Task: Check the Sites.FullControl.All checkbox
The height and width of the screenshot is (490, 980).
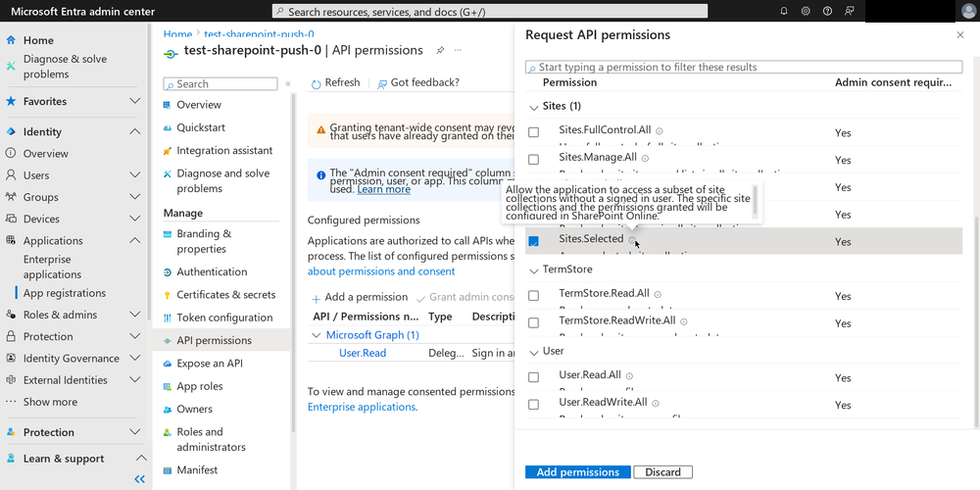Action: pyautogui.click(x=533, y=132)
